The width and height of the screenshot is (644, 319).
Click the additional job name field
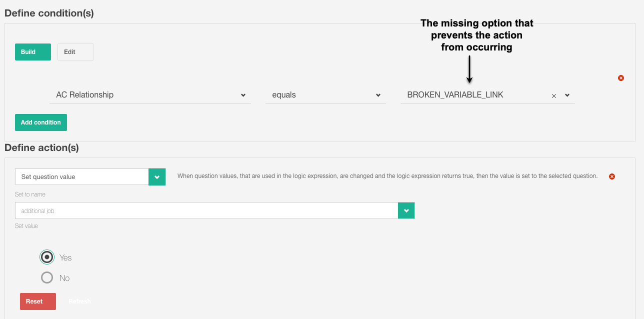(x=206, y=210)
